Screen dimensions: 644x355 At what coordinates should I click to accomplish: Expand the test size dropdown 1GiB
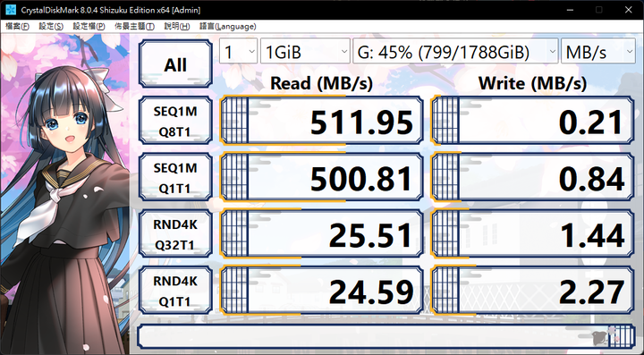click(x=305, y=51)
